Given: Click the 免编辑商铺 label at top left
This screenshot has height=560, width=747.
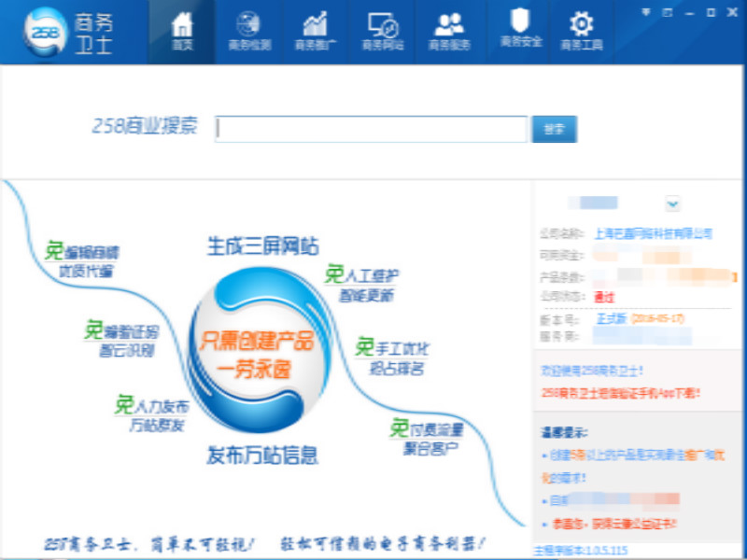Looking at the screenshot, I should 82,260.
